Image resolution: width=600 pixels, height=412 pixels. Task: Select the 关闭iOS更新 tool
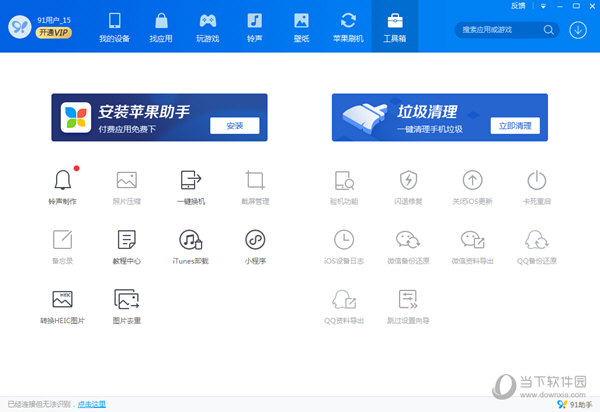[473, 187]
